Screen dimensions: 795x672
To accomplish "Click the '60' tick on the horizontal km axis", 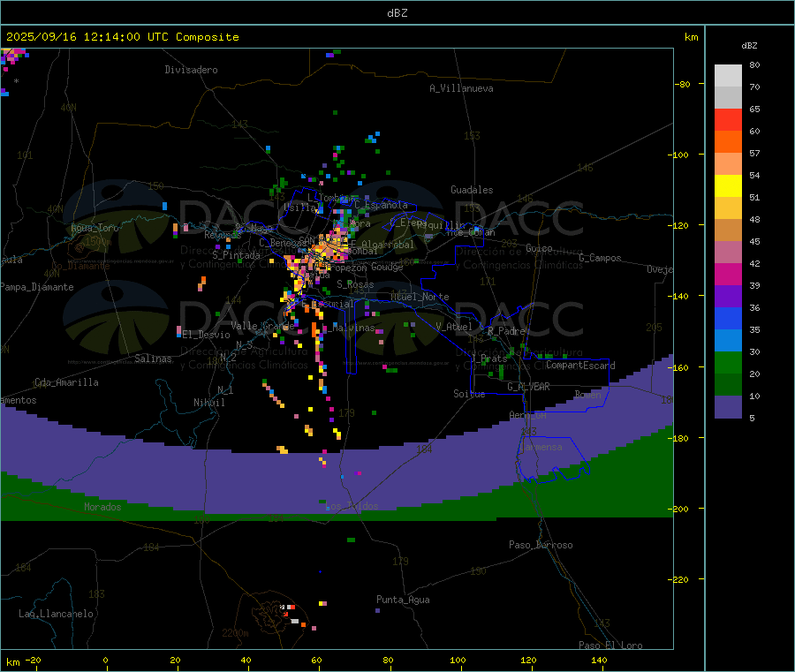I will [x=316, y=660].
